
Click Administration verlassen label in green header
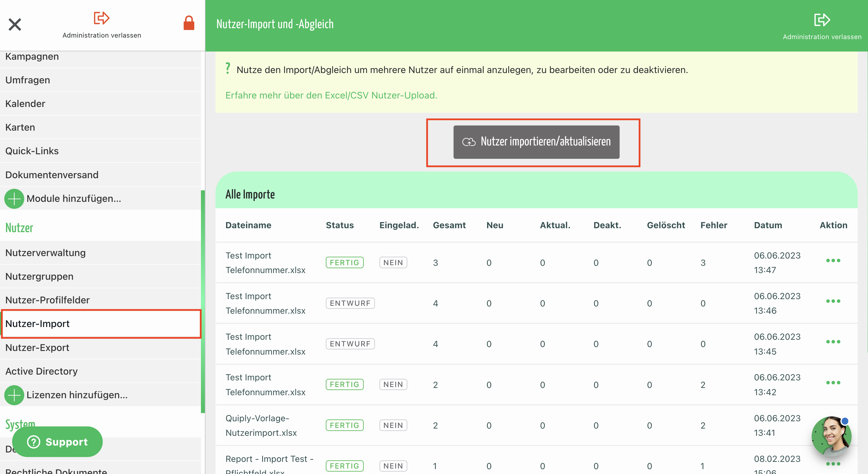[822, 36]
